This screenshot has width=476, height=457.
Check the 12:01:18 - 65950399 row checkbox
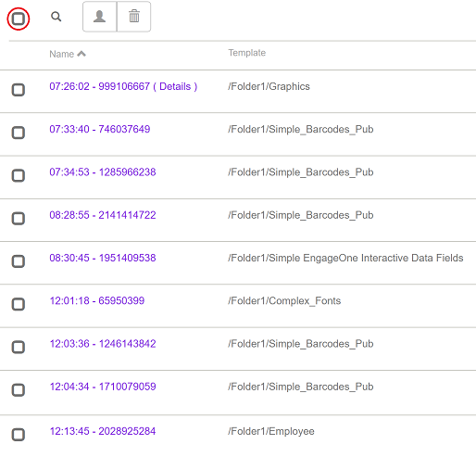19,304
